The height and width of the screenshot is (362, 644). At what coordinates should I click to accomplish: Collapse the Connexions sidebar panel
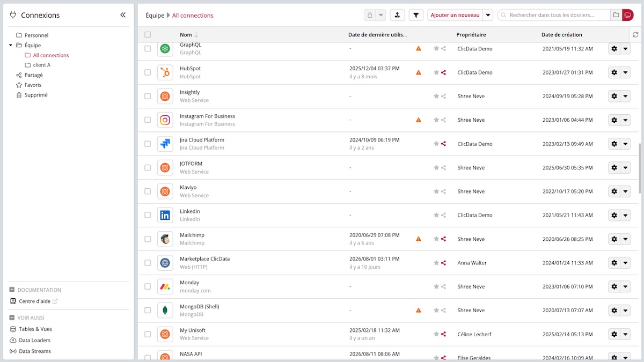123,15
